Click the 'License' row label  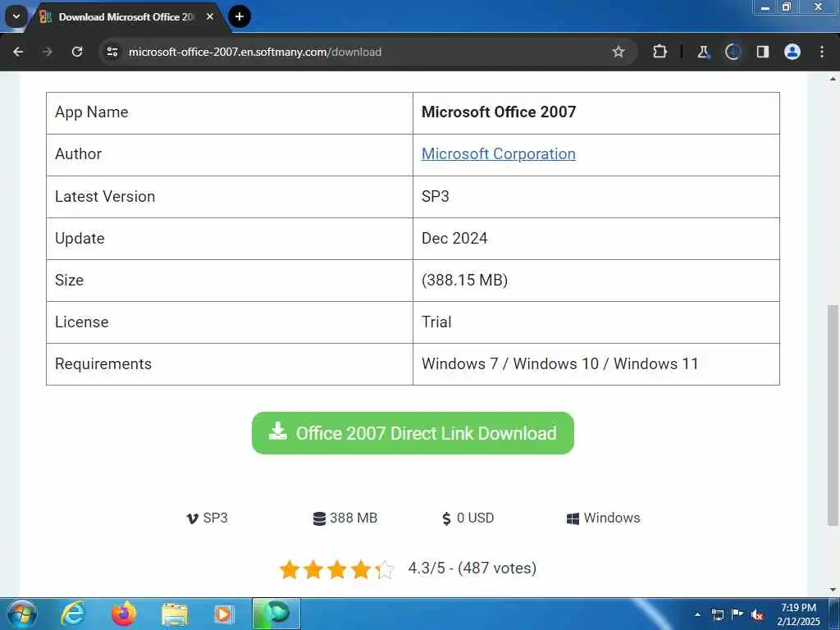click(x=82, y=322)
